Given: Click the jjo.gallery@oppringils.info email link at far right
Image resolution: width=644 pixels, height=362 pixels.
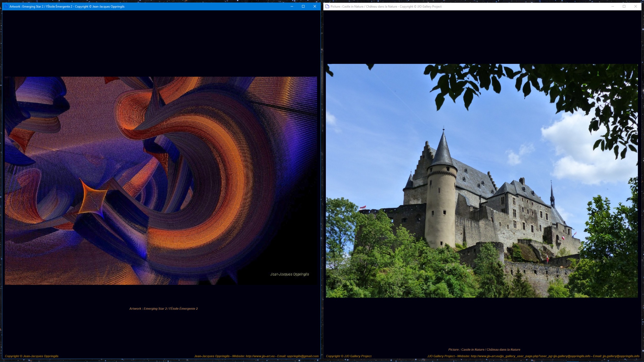Looking at the screenshot, I should click(x=621, y=356).
